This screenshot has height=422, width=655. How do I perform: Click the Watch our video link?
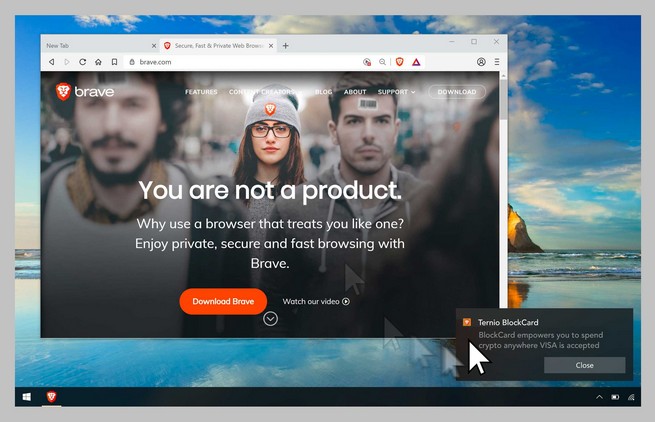(x=316, y=301)
